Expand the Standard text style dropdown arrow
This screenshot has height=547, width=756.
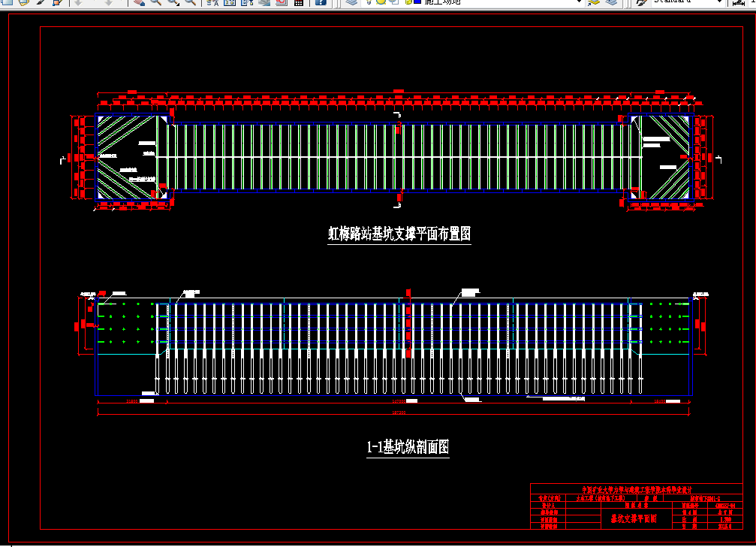pyautogui.click(x=720, y=2)
